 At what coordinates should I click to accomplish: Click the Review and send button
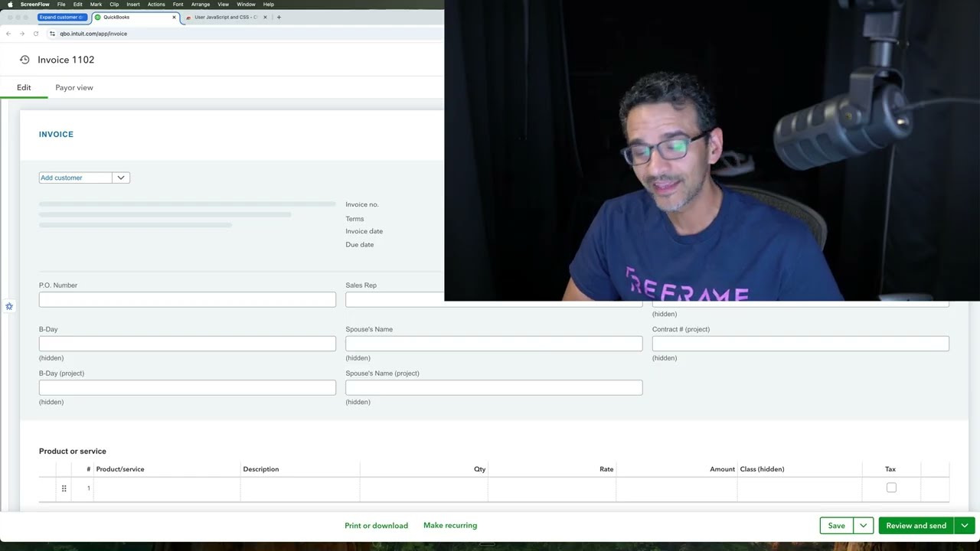(916, 526)
